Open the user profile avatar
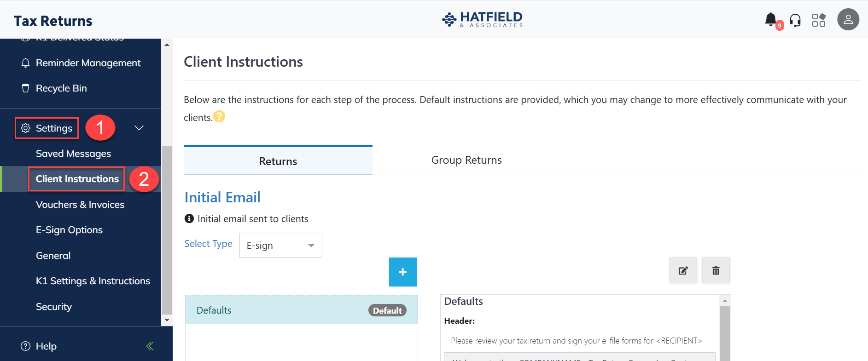This screenshot has width=868, height=361. [x=848, y=20]
